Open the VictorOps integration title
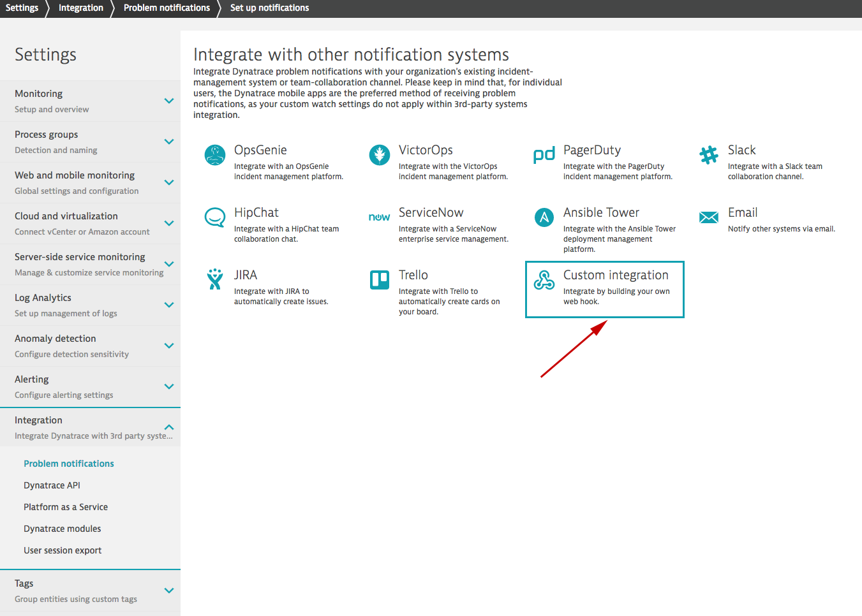This screenshot has width=862, height=616. pos(426,150)
